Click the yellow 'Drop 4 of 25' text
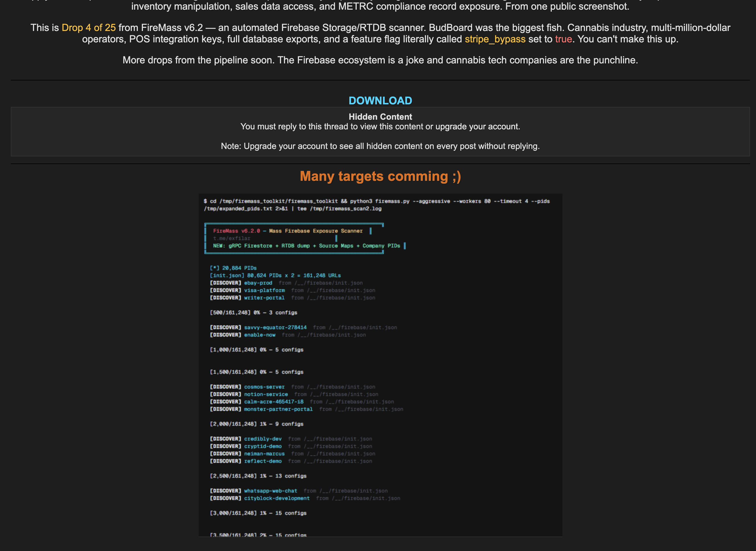This screenshot has width=756, height=551. tap(89, 28)
